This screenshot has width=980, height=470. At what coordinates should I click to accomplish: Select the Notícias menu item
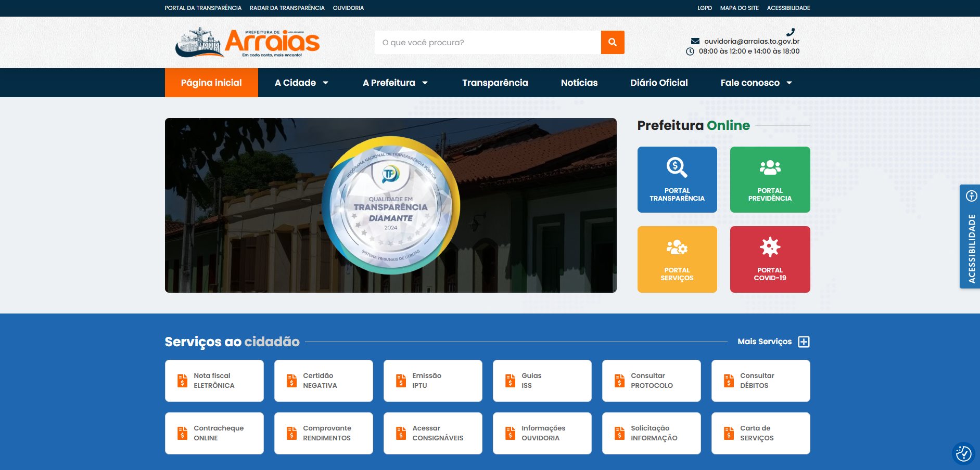click(x=579, y=83)
